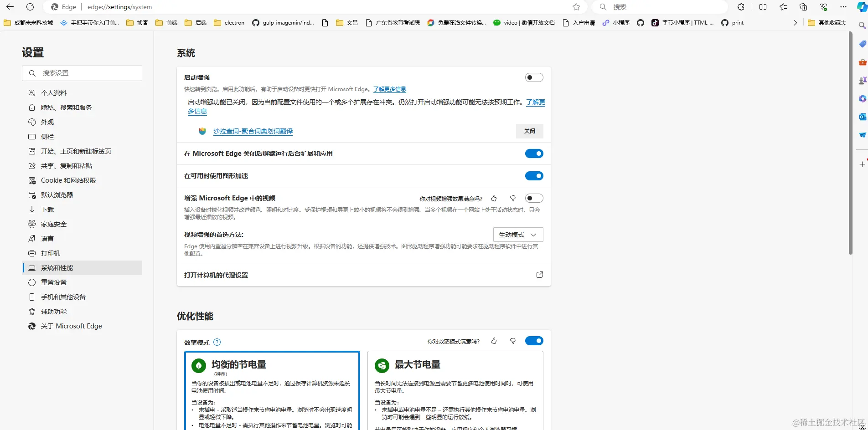The width and height of the screenshot is (868, 430).
Task: Open Copilot icon in the toolbar
Action: point(862,7)
